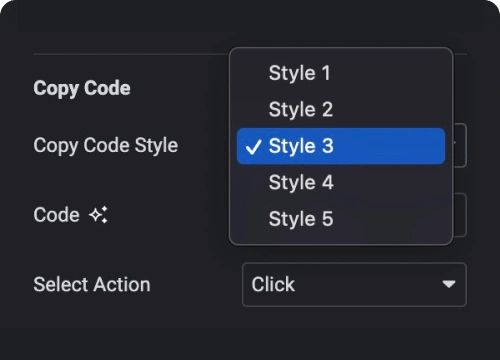The image size is (500, 360).
Task: Select the highlighted Style 3 option
Action: click(x=341, y=146)
